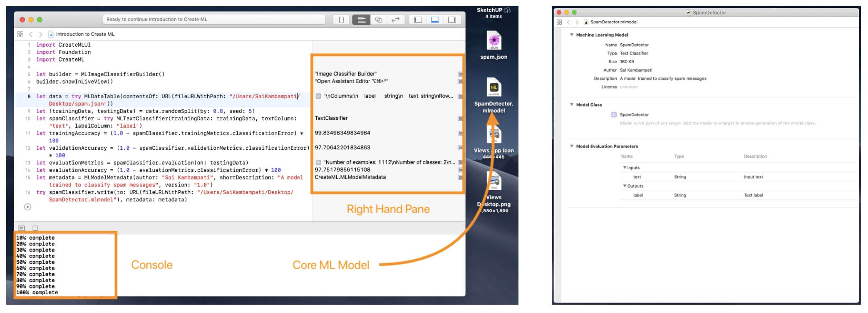Select the Views Desktop.png desktop file
Image resolution: width=868 pixels, height=313 pixels.
(x=494, y=192)
